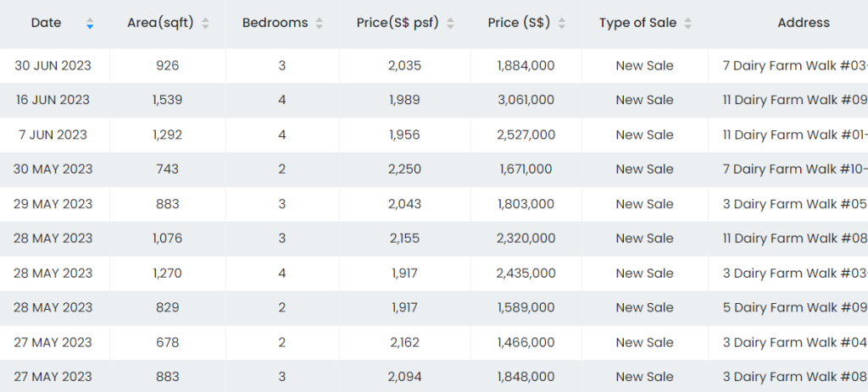Click the Price(S$ psf) sort arrows
Screen dimensions: 868x392
(450, 24)
